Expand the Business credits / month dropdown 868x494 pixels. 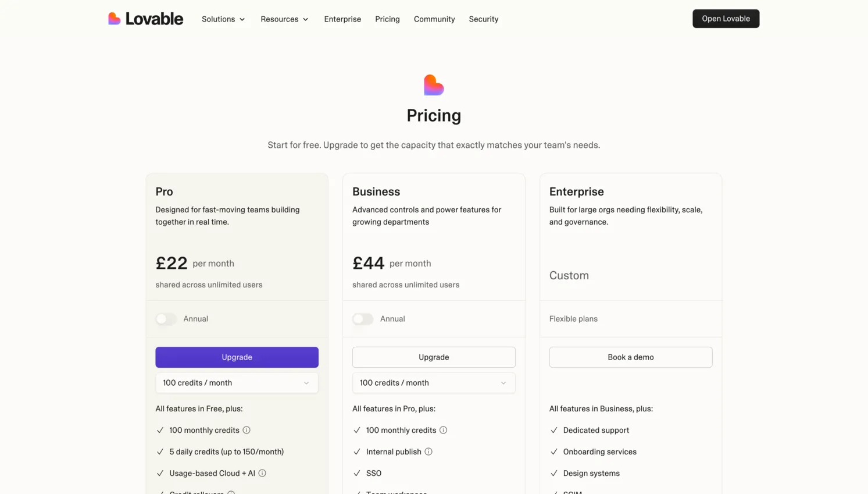click(433, 383)
